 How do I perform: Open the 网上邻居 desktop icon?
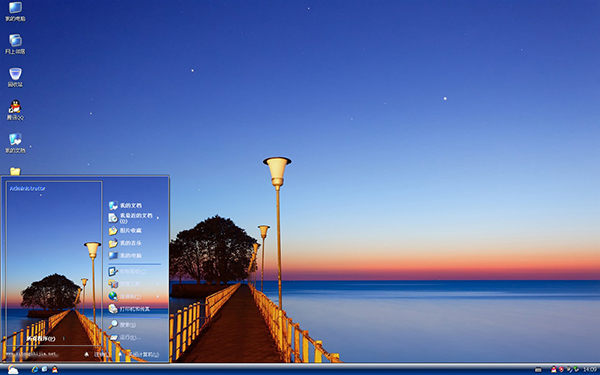15,44
